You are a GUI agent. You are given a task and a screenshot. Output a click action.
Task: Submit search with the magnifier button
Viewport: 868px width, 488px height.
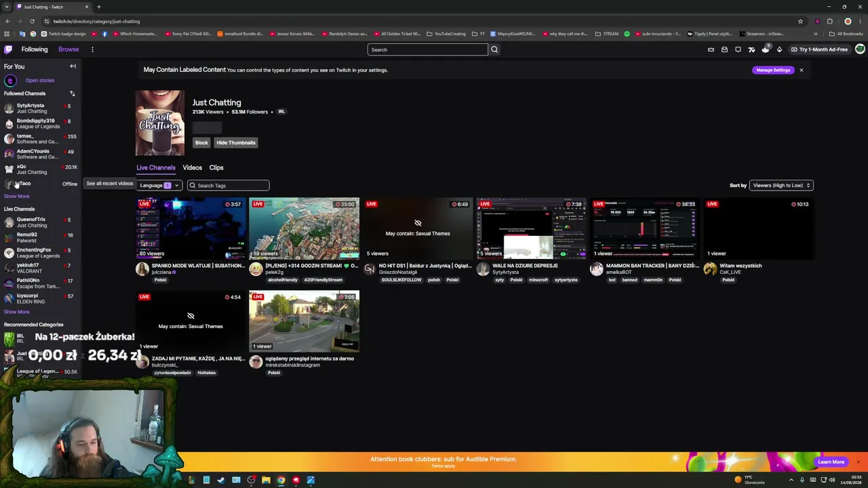(494, 49)
